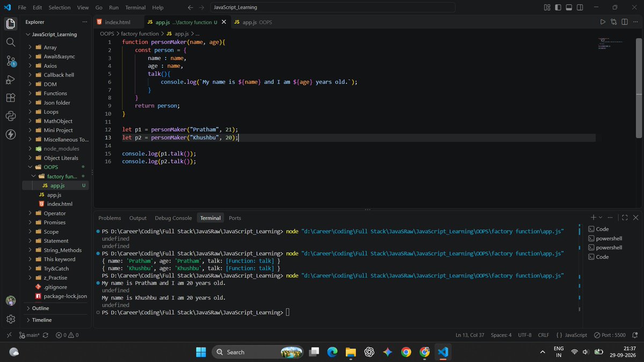The image size is (644, 362).
Task: Click Port : 5500 Live Server toggle
Action: pos(609,335)
